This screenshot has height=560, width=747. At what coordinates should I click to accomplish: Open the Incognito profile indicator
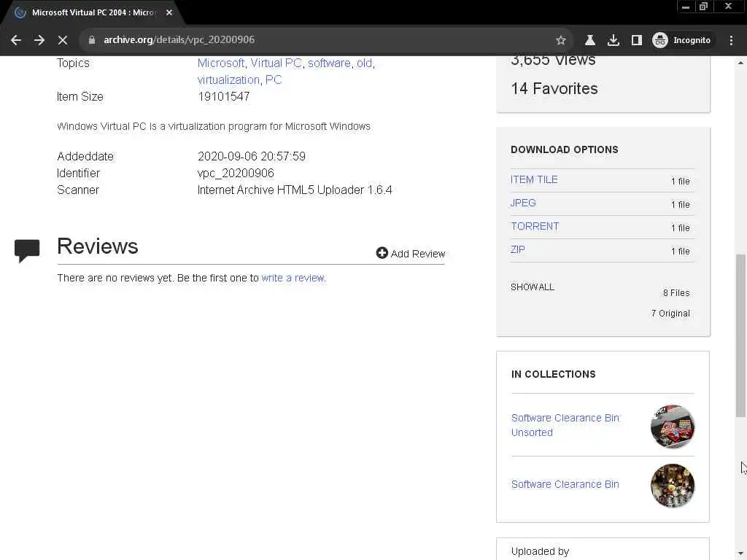tap(682, 40)
